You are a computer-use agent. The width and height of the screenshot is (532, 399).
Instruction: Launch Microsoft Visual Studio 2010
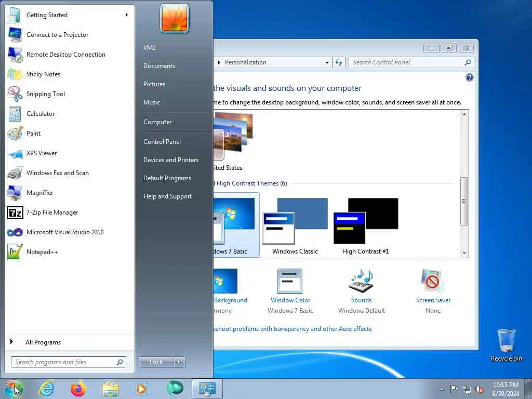coord(69,232)
